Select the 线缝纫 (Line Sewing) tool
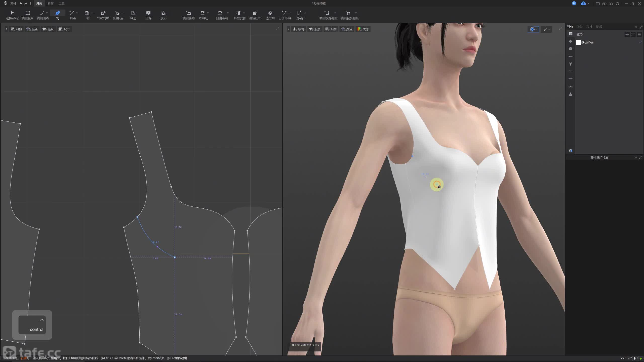Image resolution: width=644 pixels, height=362 pixels. pos(203,15)
